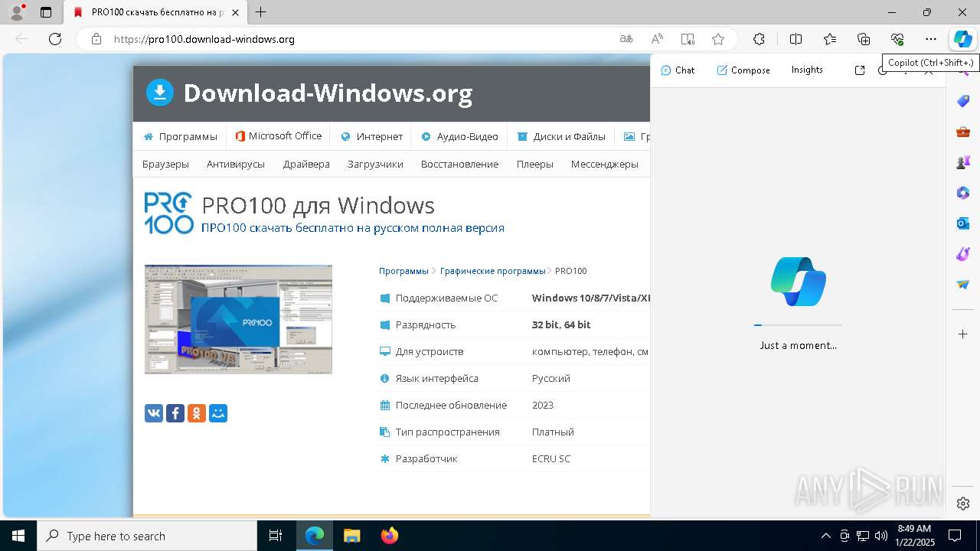The height and width of the screenshot is (551, 980).
Task: Share page on Odnoklassniki icon
Action: pyautogui.click(x=197, y=413)
